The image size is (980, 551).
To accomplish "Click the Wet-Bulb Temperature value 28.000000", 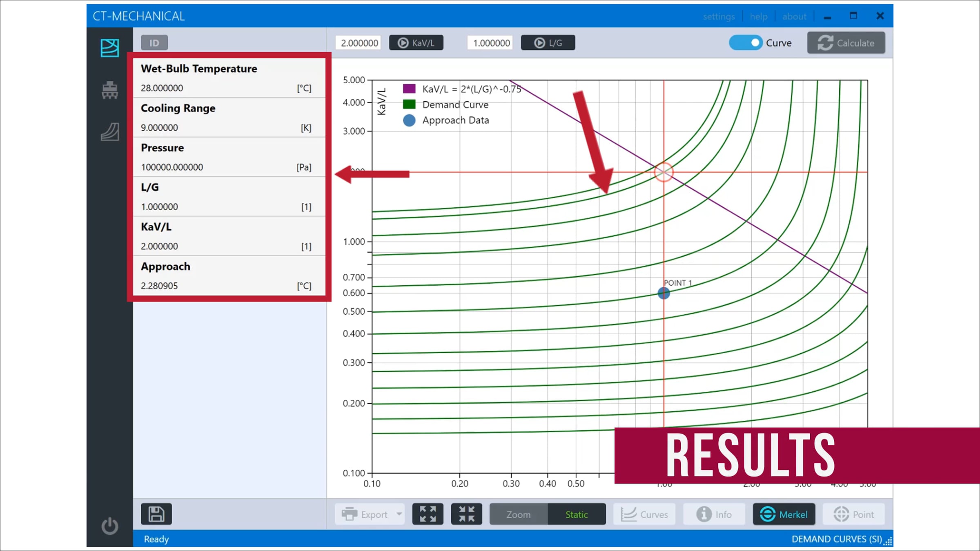I will (x=162, y=88).
